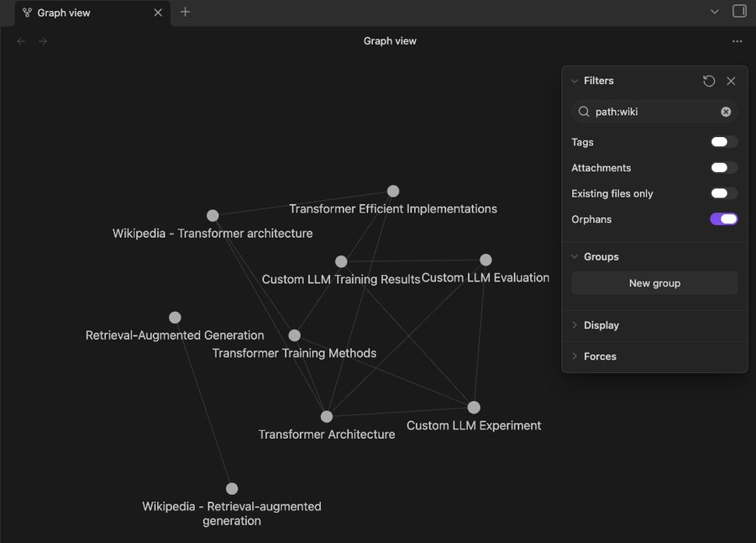
Task: Collapse the Groups section
Action: (575, 256)
